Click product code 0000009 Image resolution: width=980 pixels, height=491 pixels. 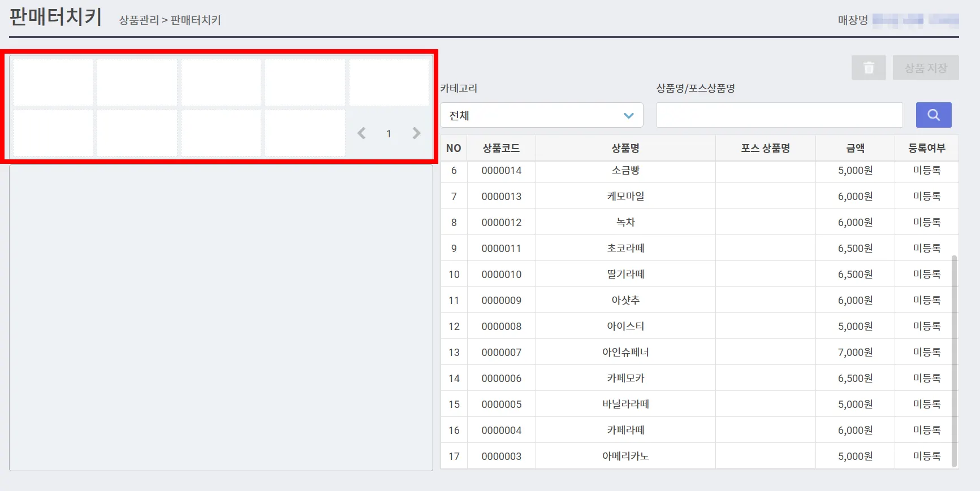pos(502,301)
